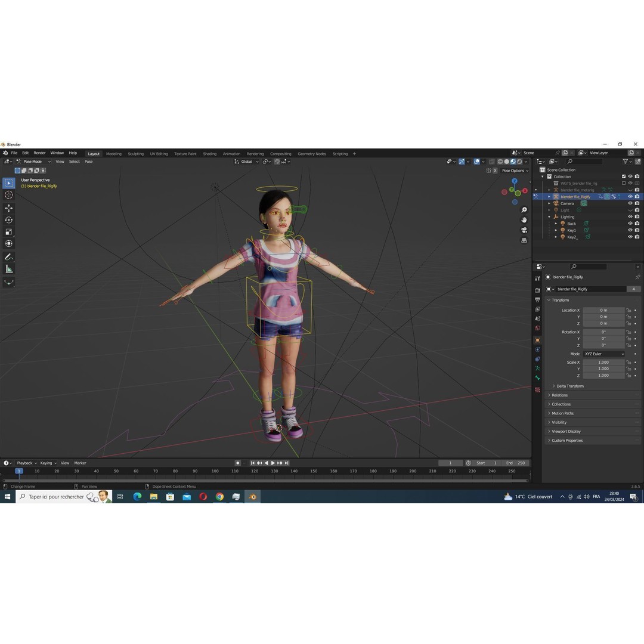Switch perspective/orthographic grid icon

524,240
